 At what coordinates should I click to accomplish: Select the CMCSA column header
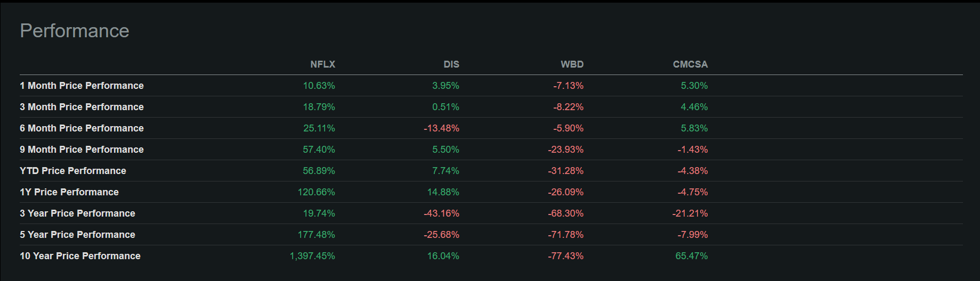[x=690, y=64]
